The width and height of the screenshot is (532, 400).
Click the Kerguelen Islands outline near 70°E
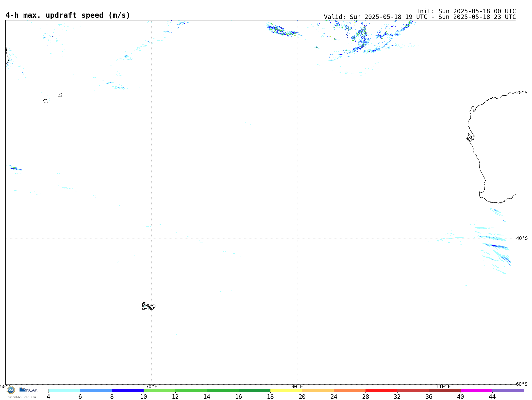149,306
